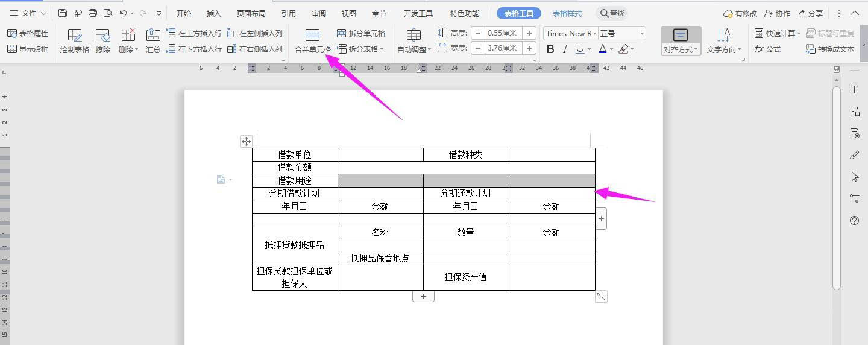Select the 绘制表格 draw table tool
868x345 pixels.
pos(75,41)
